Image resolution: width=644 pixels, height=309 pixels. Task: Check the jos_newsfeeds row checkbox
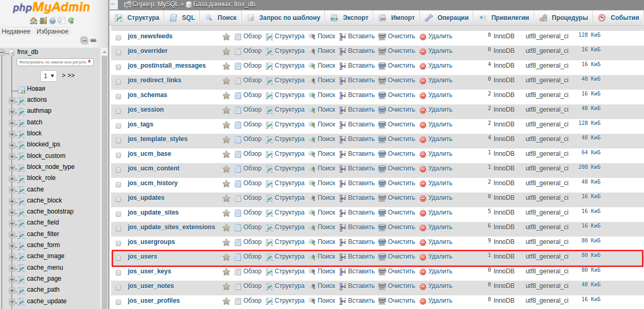tap(118, 37)
